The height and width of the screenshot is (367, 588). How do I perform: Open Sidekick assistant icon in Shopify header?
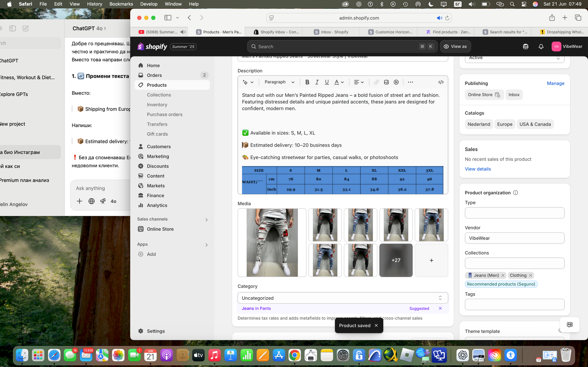point(525,46)
